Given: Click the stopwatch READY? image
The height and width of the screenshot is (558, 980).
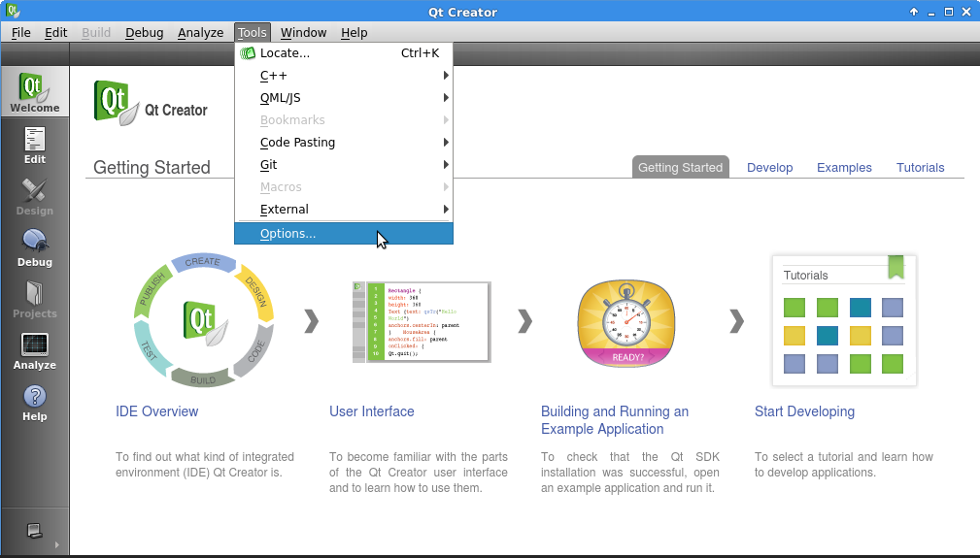Looking at the screenshot, I should tap(626, 323).
